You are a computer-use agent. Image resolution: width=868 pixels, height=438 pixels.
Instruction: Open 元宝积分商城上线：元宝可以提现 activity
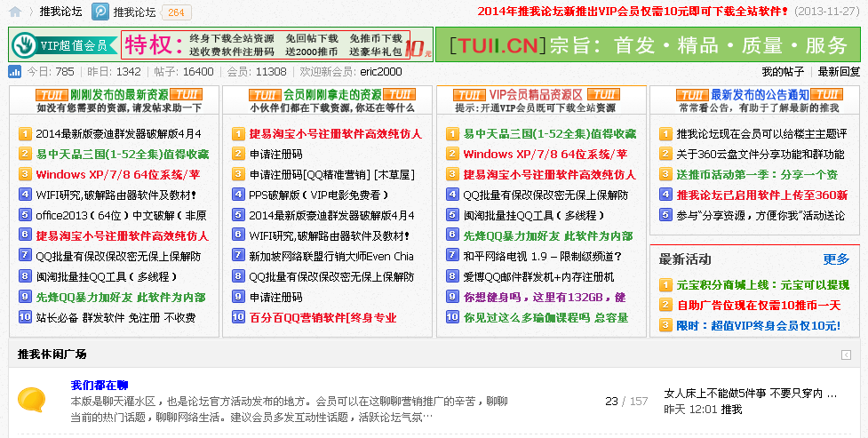point(763,285)
